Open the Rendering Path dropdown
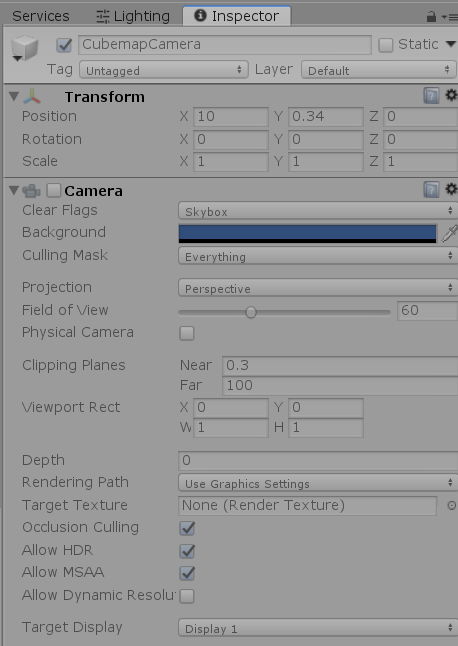Image resolution: width=458 pixels, height=646 pixels. (318, 483)
